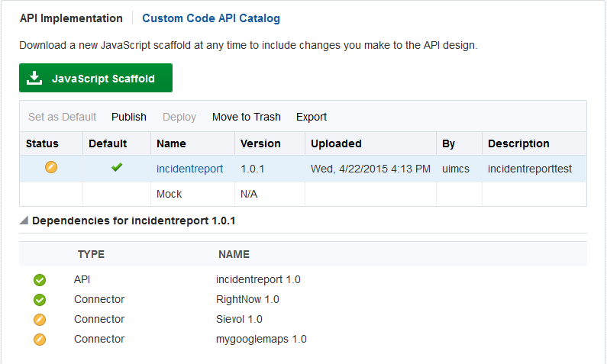Click the orange draft status icon for incidentreport
This screenshot has height=364, width=607.
click(x=51, y=168)
